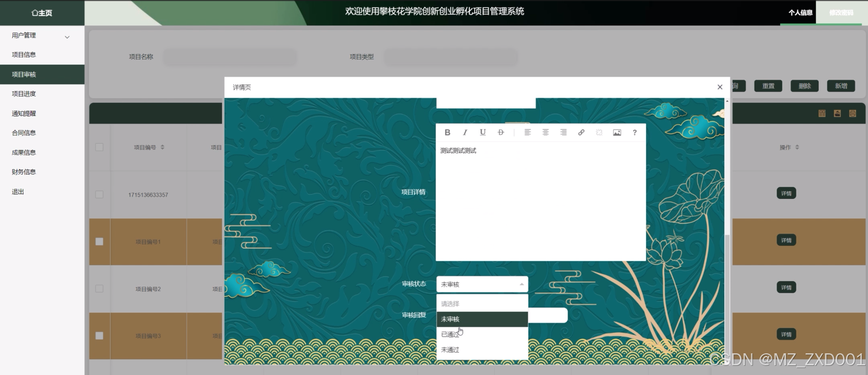Open 成果信息 in the sidebar

[42, 152]
